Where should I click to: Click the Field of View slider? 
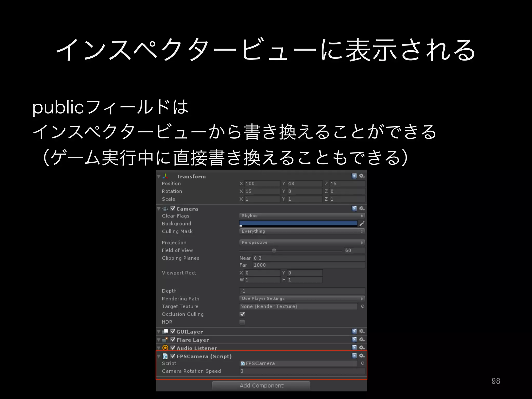click(290, 250)
